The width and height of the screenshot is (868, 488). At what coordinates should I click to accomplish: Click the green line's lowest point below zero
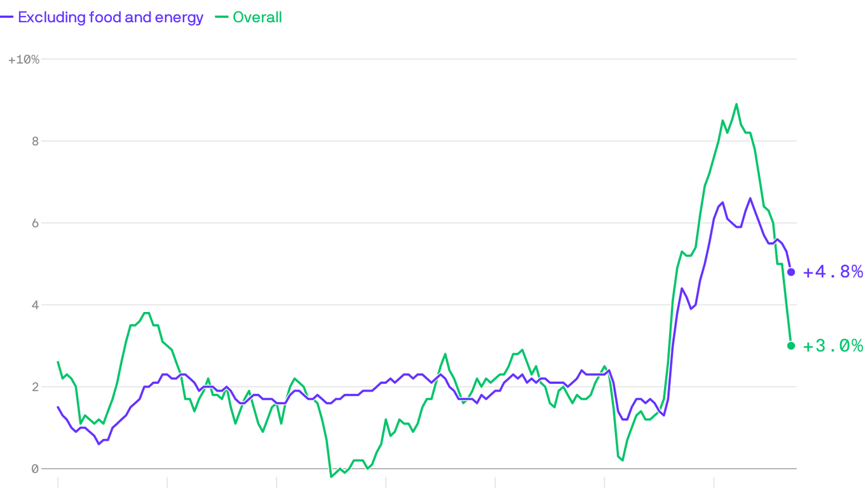331,476
